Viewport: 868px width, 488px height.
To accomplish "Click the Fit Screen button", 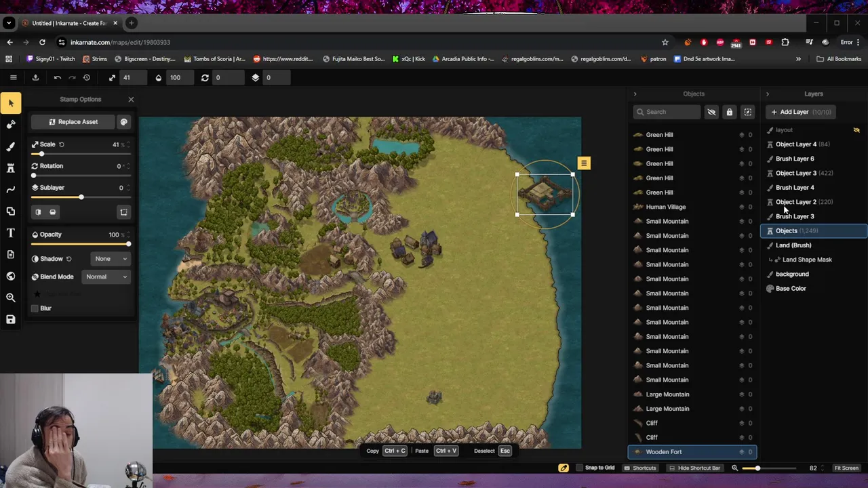I will pos(846,468).
